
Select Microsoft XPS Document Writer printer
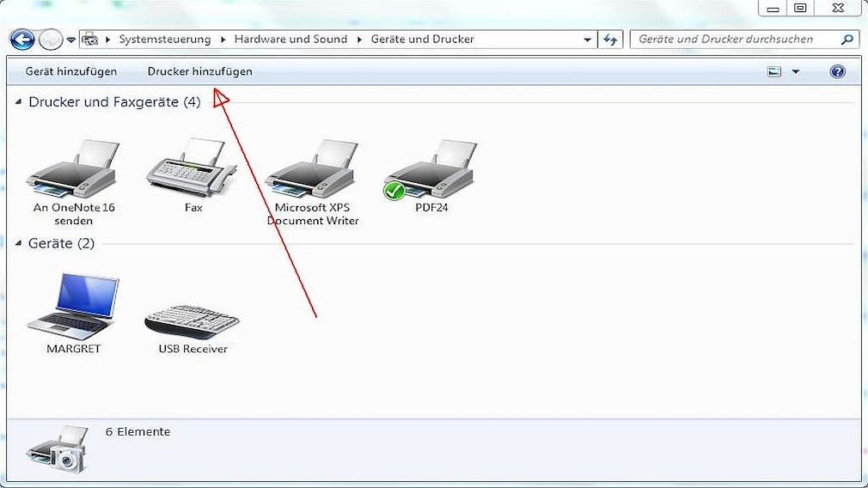312,169
